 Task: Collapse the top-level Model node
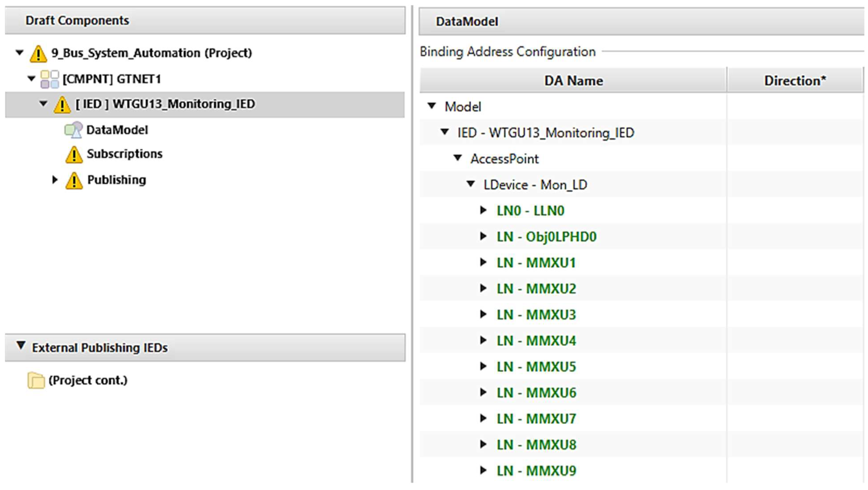click(x=432, y=106)
